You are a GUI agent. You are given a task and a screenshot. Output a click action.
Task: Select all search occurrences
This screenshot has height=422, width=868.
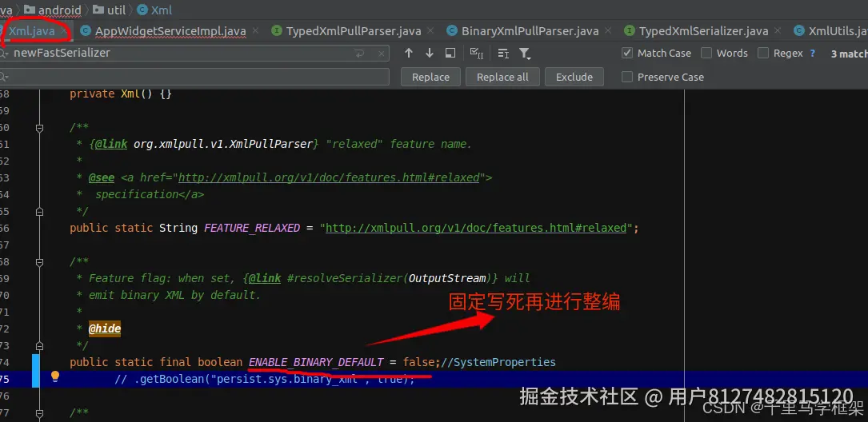tap(476, 53)
